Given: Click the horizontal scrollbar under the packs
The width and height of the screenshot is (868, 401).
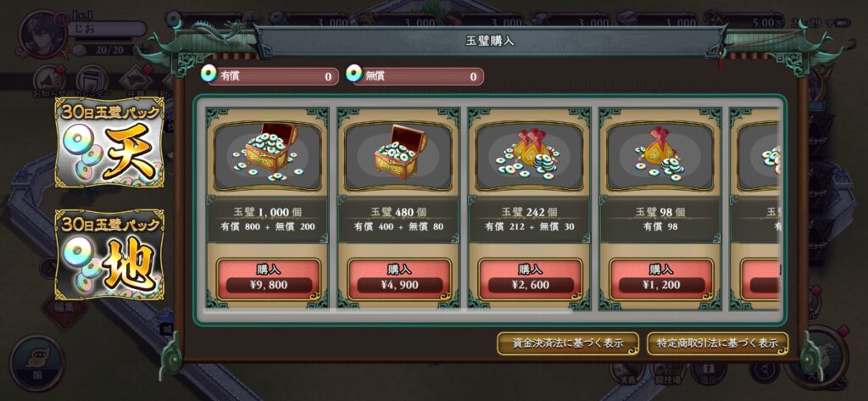Looking at the screenshot, I should pyautogui.click(x=387, y=312).
